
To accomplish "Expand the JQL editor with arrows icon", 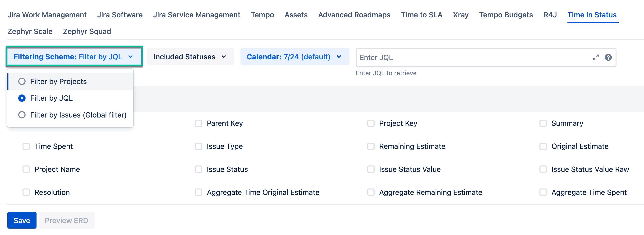I will (x=596, y=57).
